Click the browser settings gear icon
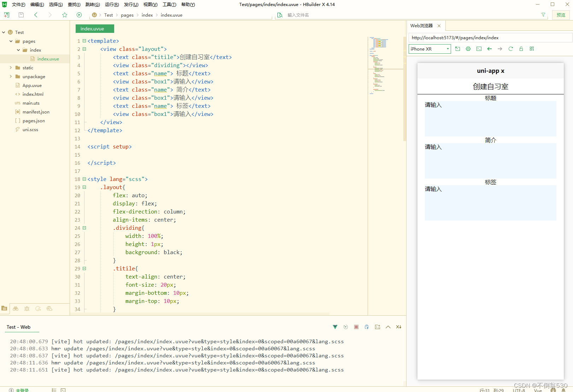 coord(468,49)
